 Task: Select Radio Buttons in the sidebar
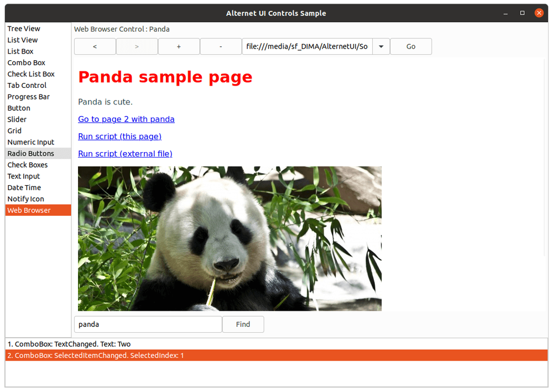[31, 153]
